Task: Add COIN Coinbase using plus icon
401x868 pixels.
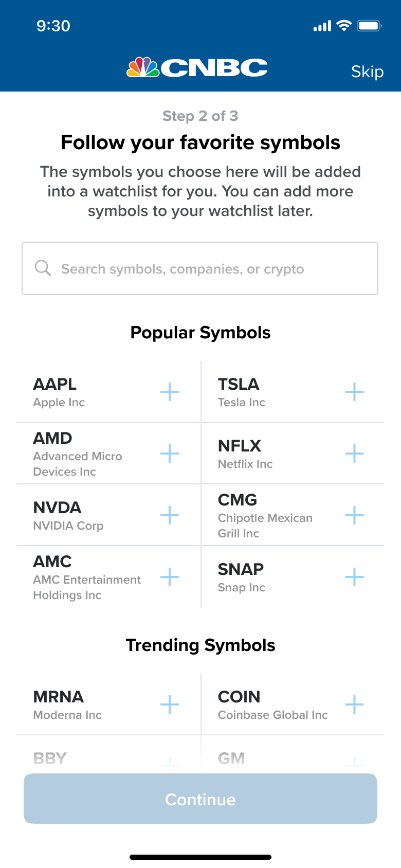Action: pyautogui.click(x=354, y=704)
